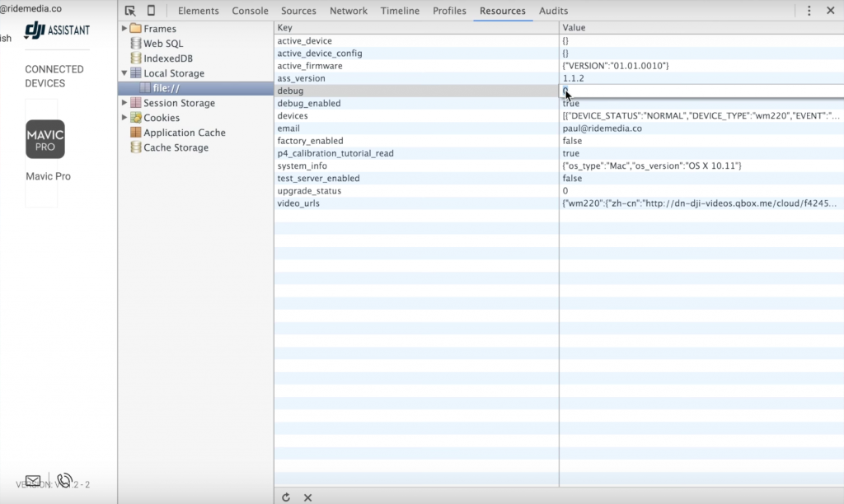The image size is (844, 504).
Task: Expand the Cookies tree node
Action: point(124,118)
